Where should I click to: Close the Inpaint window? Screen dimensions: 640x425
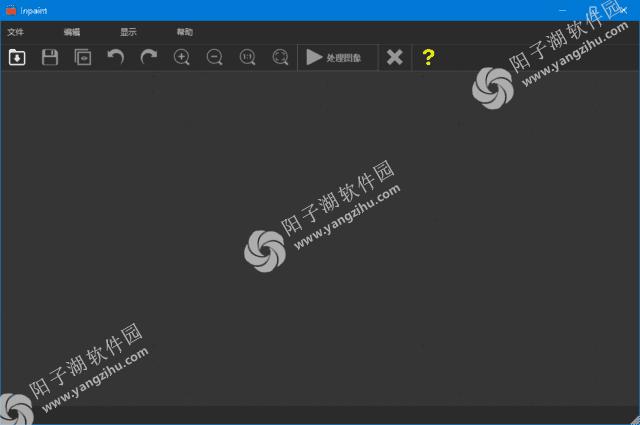coord(624,11)
